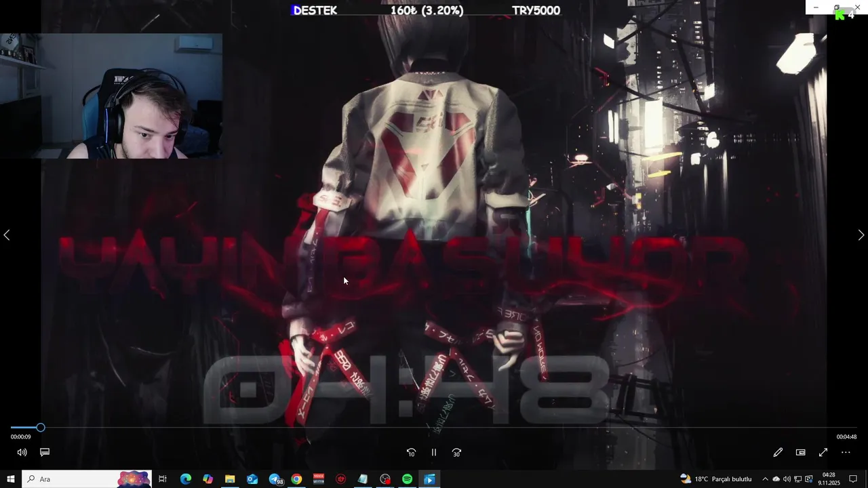The width and height of the screenshot is (868, 488).
Task: Open subtitles and captions options
Action: pos(45,452)
